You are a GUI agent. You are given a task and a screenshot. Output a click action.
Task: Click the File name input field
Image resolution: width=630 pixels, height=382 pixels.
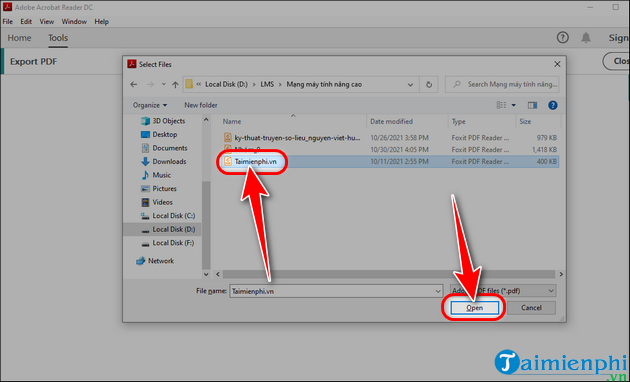tap(332, 291)
